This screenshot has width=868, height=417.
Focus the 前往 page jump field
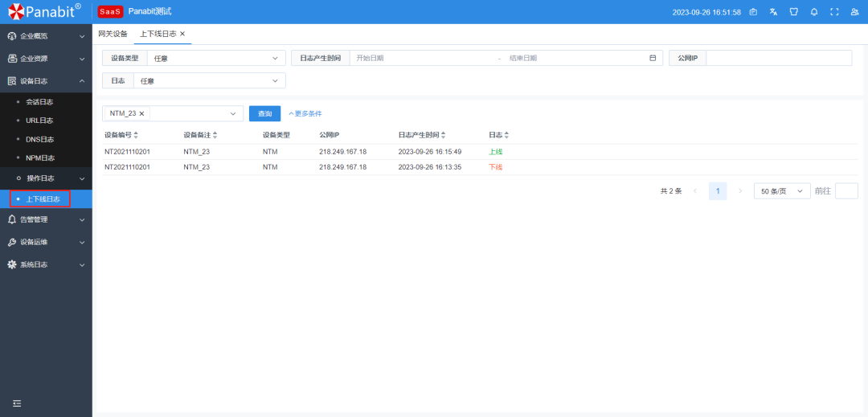click(846, 190)
